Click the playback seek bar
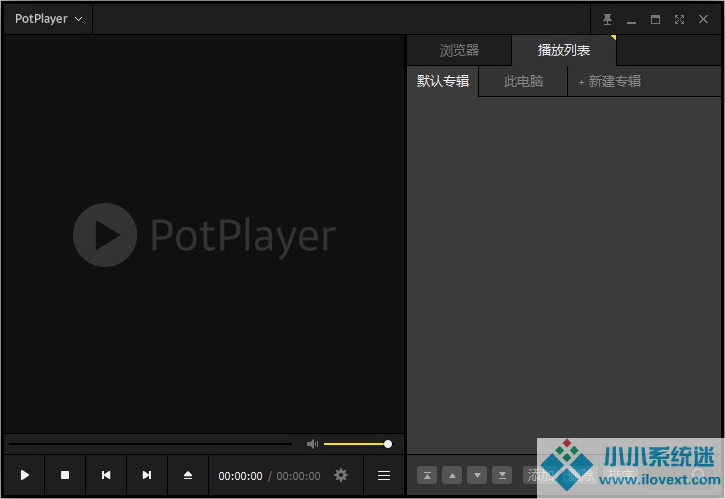The image size is (725, 499). [x=150, y=444]
